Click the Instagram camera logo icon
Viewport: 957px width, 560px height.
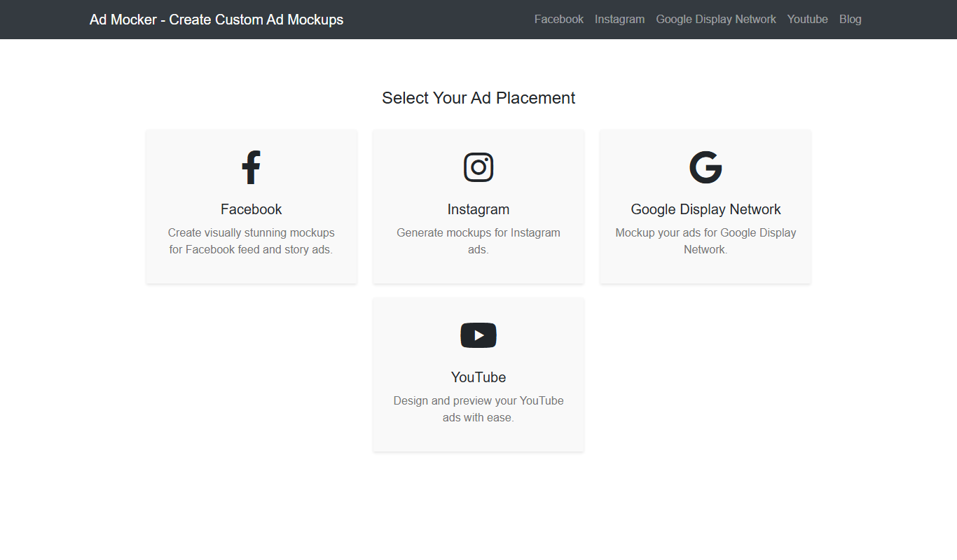[x=478, y=167]
